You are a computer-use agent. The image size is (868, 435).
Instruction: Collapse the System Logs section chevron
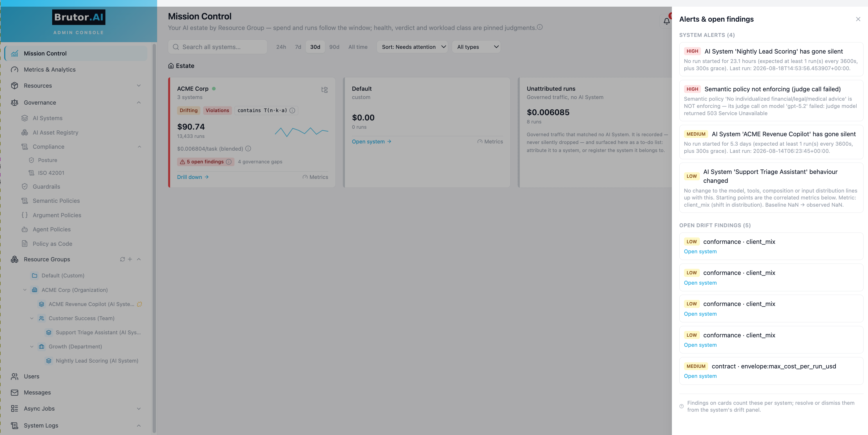point(139,426)
